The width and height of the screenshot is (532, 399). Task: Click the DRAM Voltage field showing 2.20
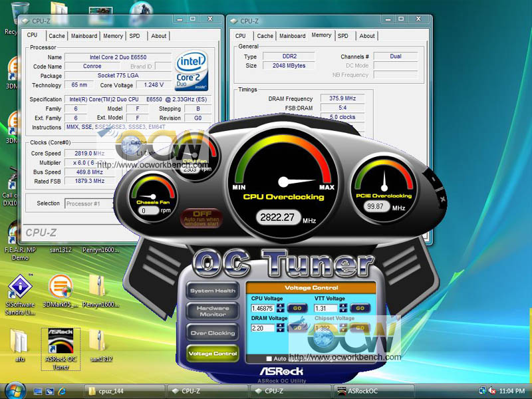click(x=263, y=328)
